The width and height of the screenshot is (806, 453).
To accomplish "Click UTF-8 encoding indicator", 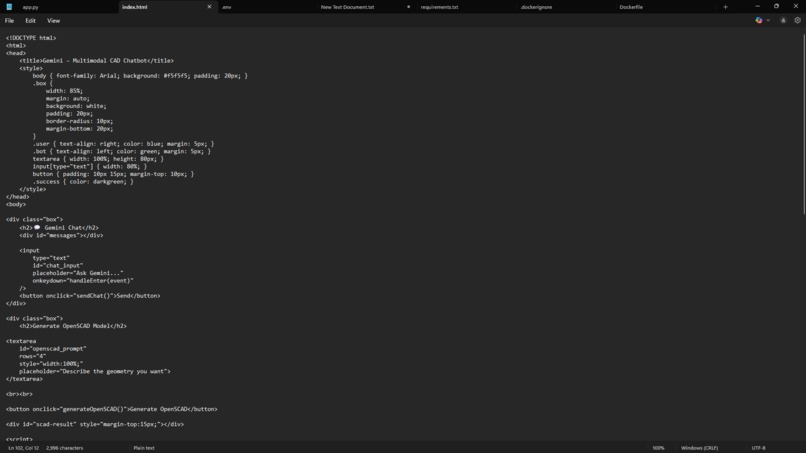I will pyautogui.click(x=758, y=448).
